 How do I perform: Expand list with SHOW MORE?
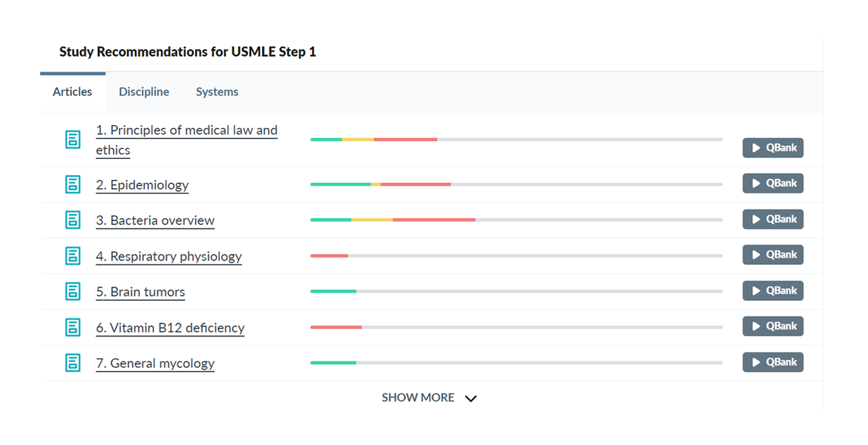pyautogui.click(x=429, y=397)
